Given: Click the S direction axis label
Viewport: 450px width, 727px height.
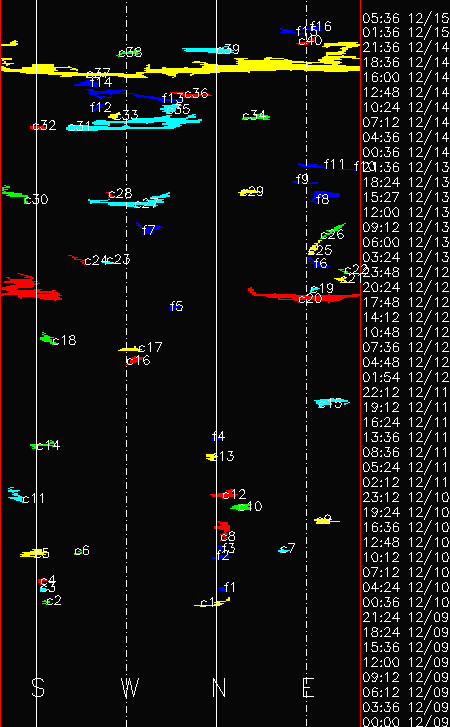Looking at the screenshot, I should pos(38,687).
